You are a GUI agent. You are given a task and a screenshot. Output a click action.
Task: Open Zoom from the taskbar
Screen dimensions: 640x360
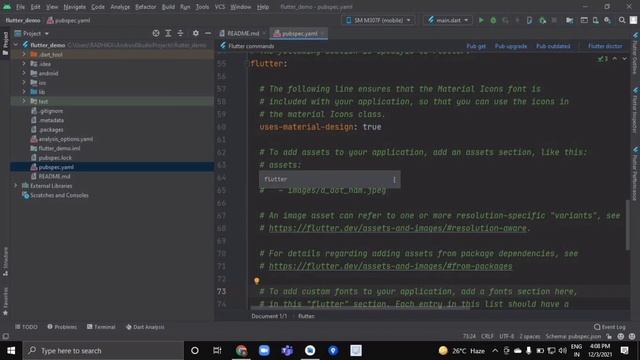pos(264,351)
